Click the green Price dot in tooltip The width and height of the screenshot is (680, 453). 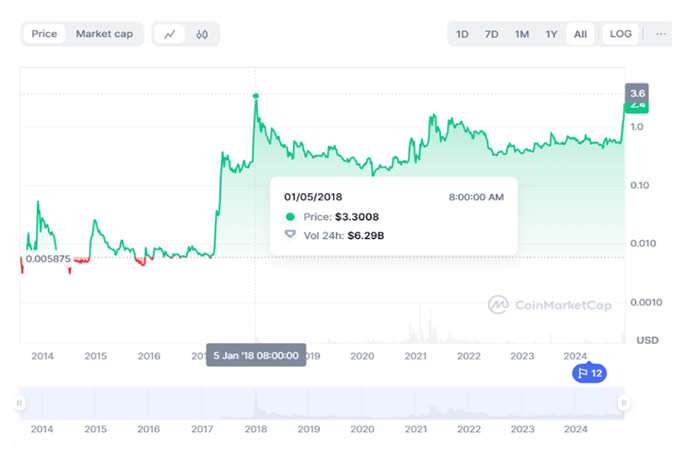pos(291,216)
